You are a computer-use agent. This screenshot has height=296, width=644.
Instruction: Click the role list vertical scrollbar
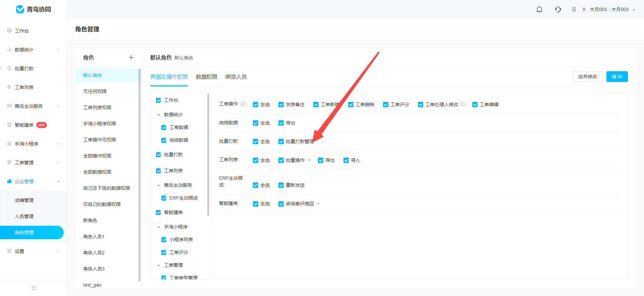pos(140,175)
